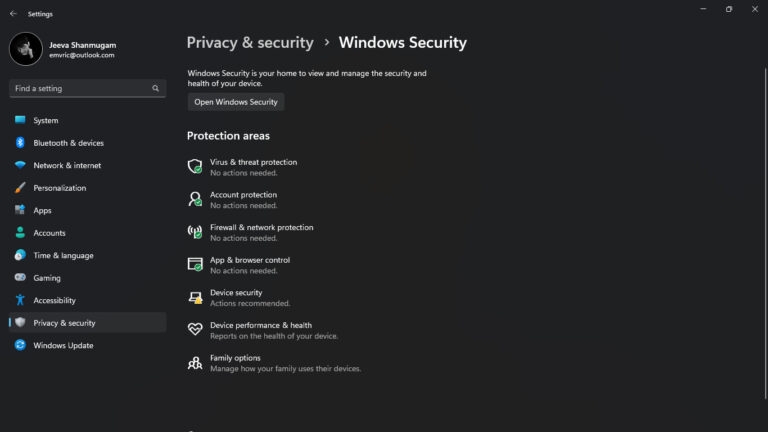
Task: Open Windows Security button
Action: click(236, 102)
